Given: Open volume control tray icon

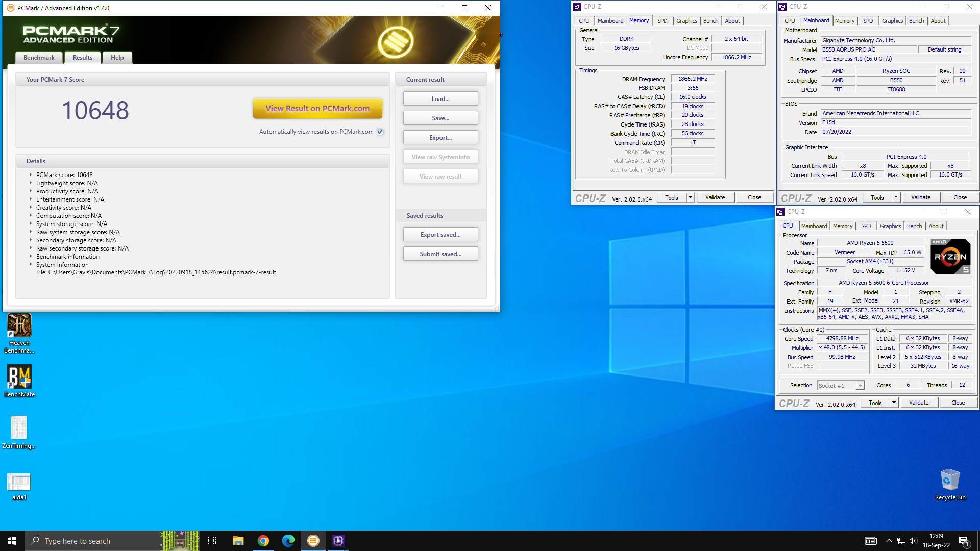Looking at the screenshot, I should pos(913,541).
